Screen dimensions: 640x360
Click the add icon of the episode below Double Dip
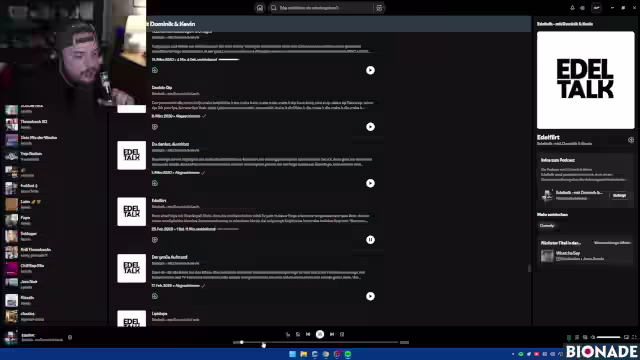coord(155,183)
